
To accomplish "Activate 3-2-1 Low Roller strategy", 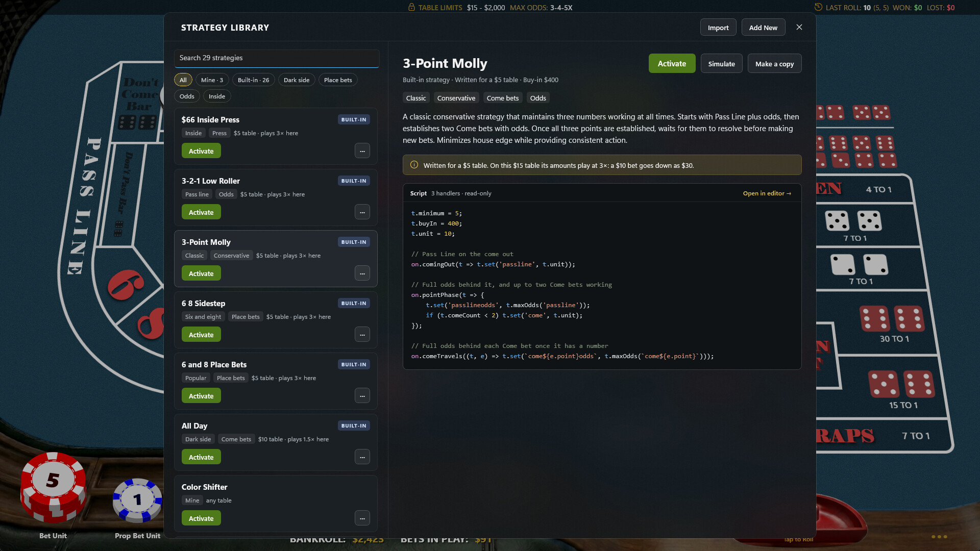I will (x=201, y=212).
